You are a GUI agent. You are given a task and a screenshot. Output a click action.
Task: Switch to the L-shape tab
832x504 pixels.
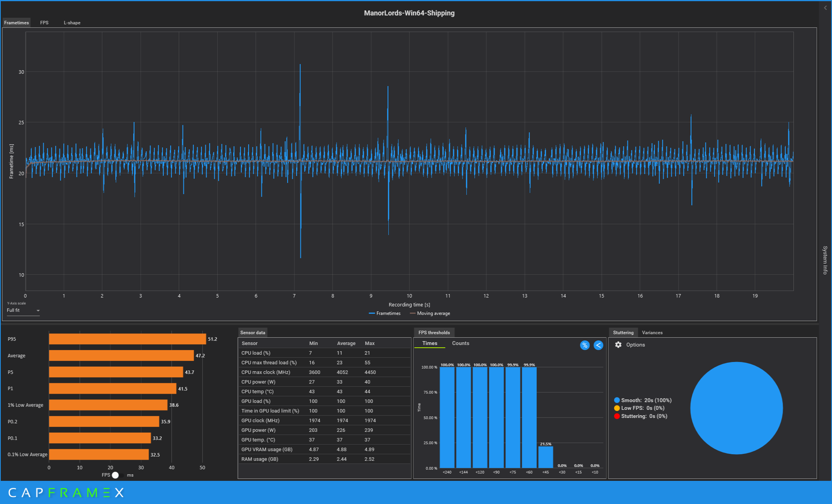(x=72, y=23)
